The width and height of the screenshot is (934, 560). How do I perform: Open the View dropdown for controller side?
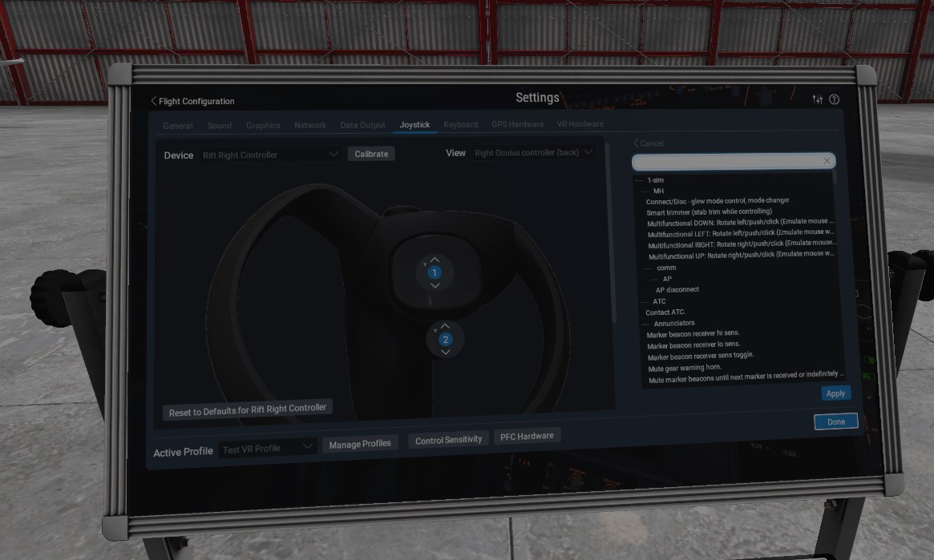533,152
